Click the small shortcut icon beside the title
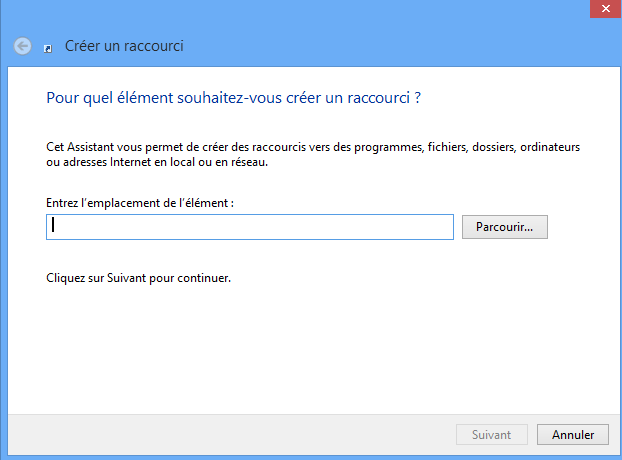The image size is (622, 460). 48,48
